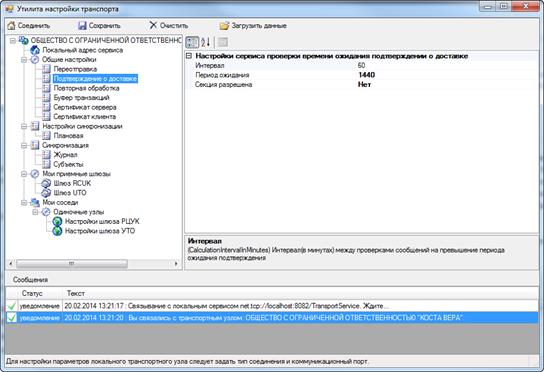
Task: Click the Повторная обработка node icon
Action: pyautogui.click(x=46, y=88)
